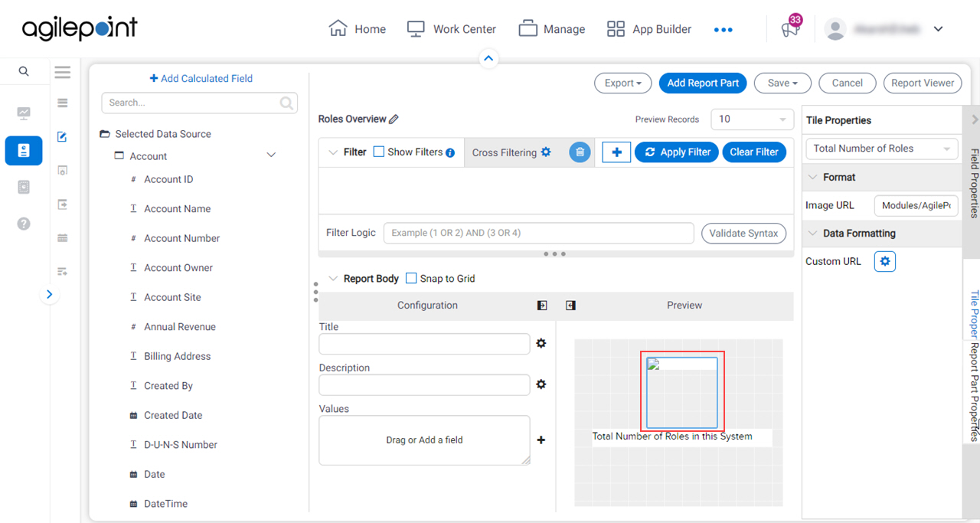Click the Cancel button
Screen dimensions: 980x523
pos(848,83)
